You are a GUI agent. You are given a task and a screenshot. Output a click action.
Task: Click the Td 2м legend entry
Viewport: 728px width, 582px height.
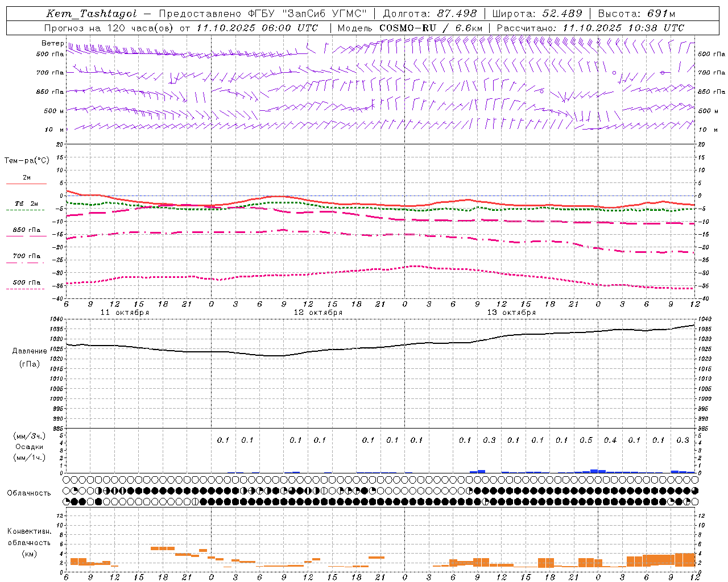(x=26, y=203)
